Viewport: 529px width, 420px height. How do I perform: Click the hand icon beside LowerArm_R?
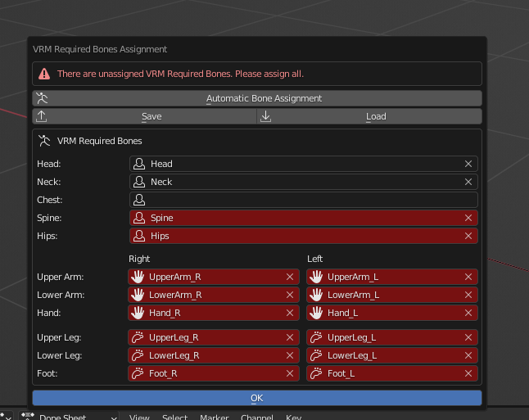(138, 295)
